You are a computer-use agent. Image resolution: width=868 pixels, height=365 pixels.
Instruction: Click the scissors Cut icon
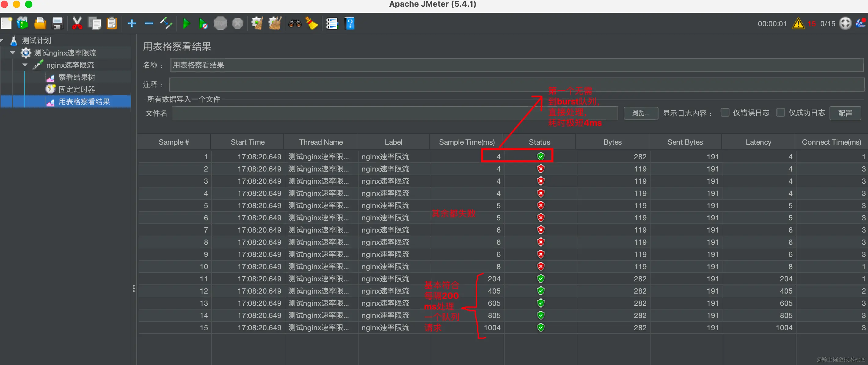coord(77,23)
